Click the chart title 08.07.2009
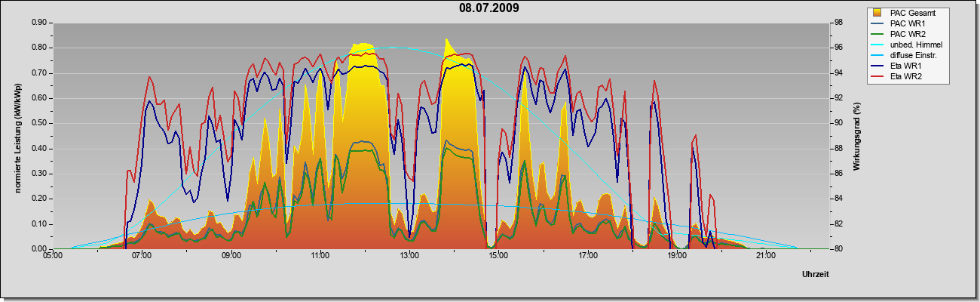 (489, 8)
